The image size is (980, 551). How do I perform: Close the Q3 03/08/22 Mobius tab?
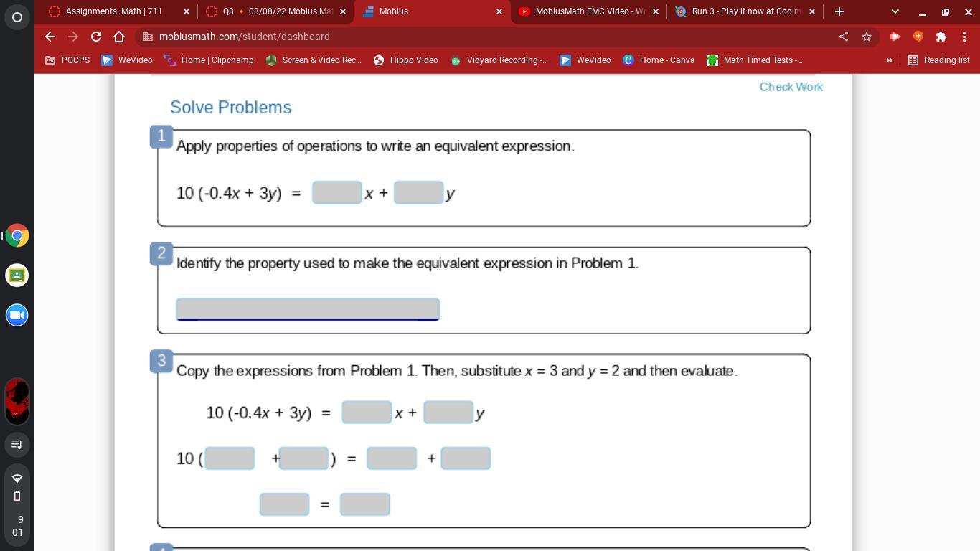(343, 11)
